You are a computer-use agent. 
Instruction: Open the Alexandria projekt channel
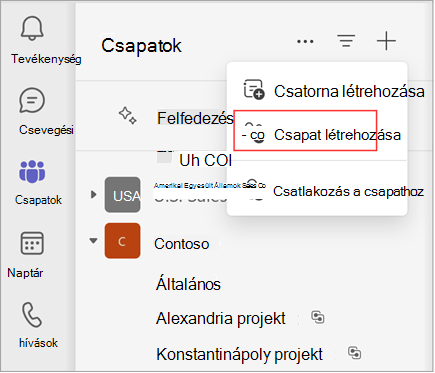(221, 318)
